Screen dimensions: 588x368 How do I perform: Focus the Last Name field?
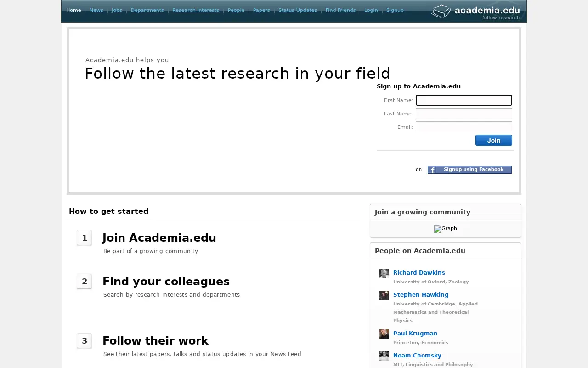(x=464, y=114)
